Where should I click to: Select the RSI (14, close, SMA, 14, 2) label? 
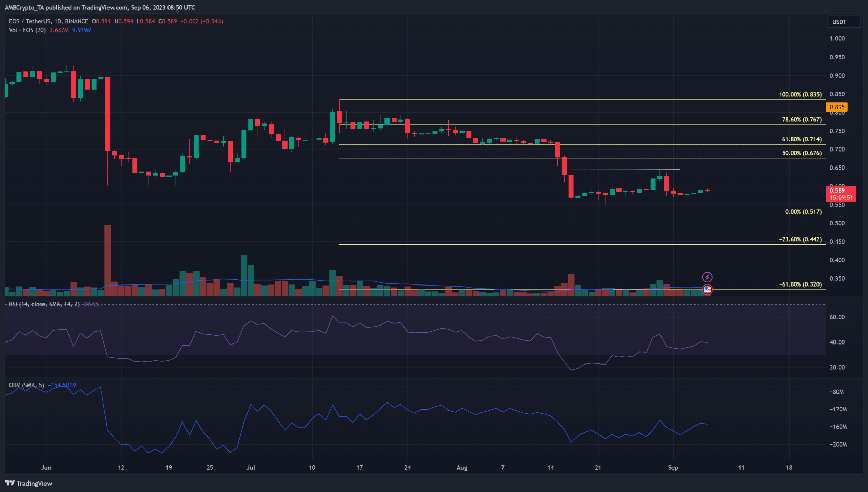click(x=44, y=304)
